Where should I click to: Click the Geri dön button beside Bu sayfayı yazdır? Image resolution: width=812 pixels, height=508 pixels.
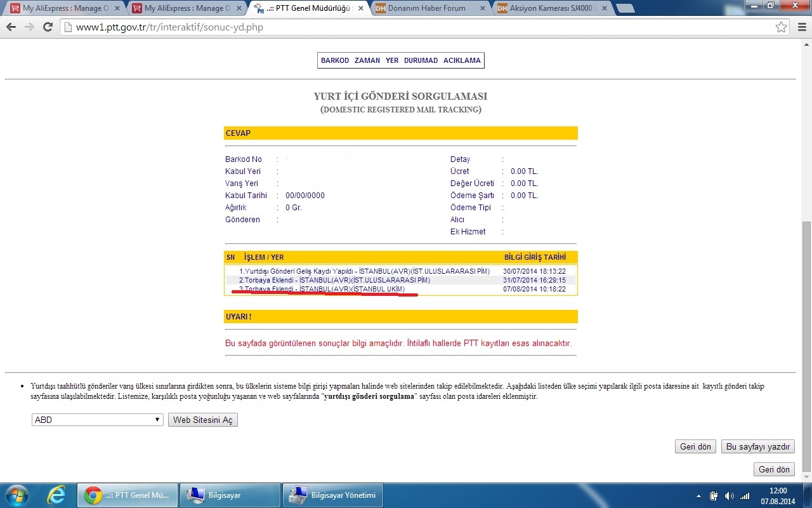(695, 446)
